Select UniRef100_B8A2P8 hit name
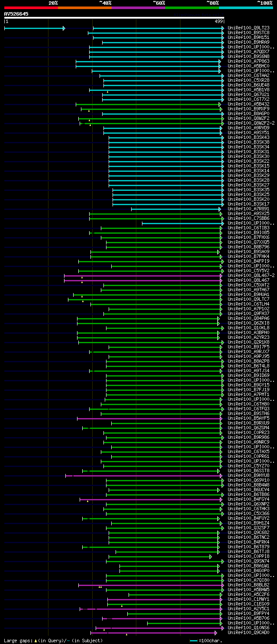 point(248,361)
